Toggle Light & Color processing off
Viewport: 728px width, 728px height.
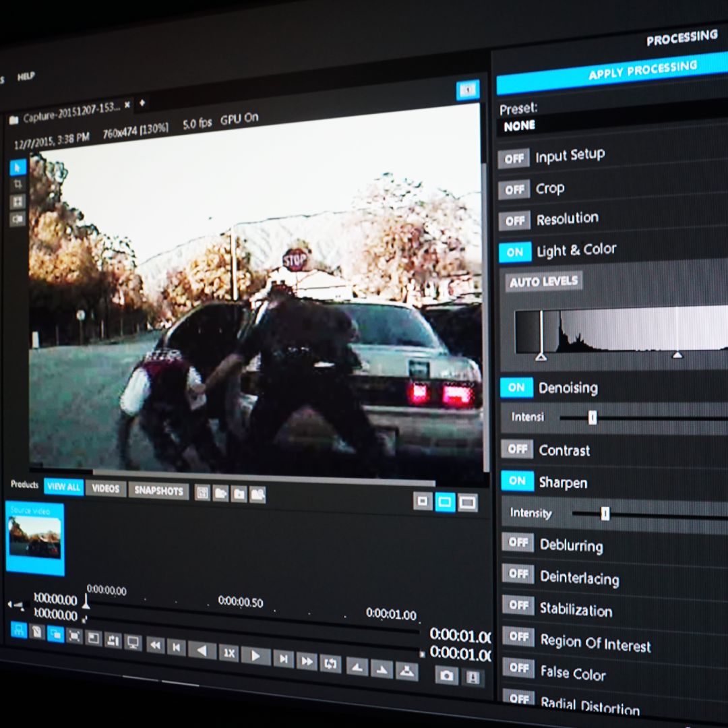515,251
